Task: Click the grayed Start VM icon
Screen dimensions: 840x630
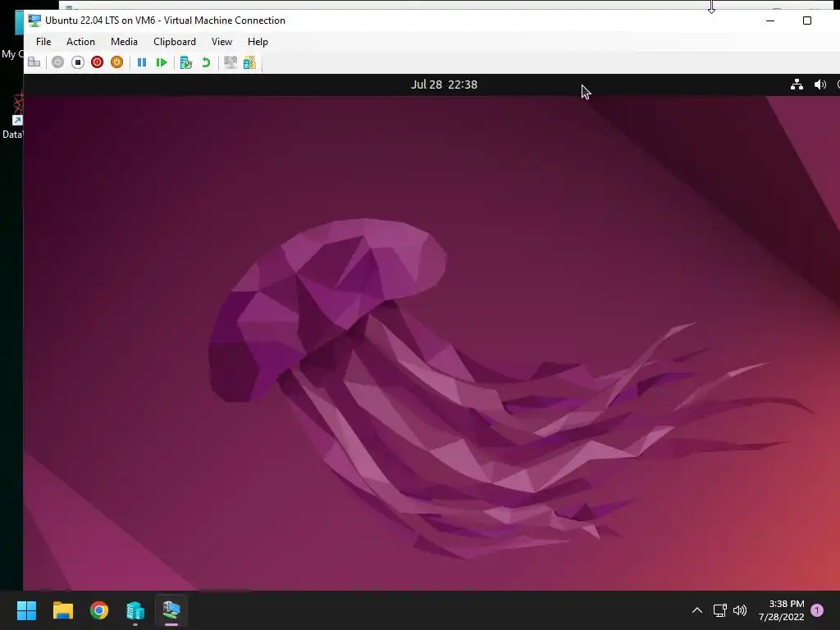Action: (x=58, y=62)
